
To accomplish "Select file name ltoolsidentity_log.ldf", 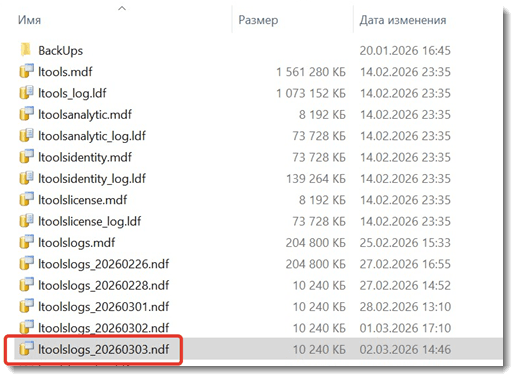I will (92, 179).
